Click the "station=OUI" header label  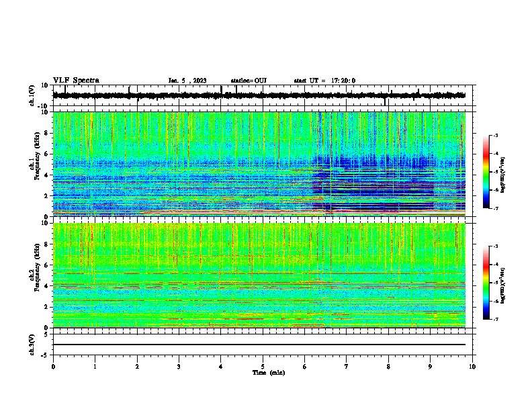(x=249, y=81)
